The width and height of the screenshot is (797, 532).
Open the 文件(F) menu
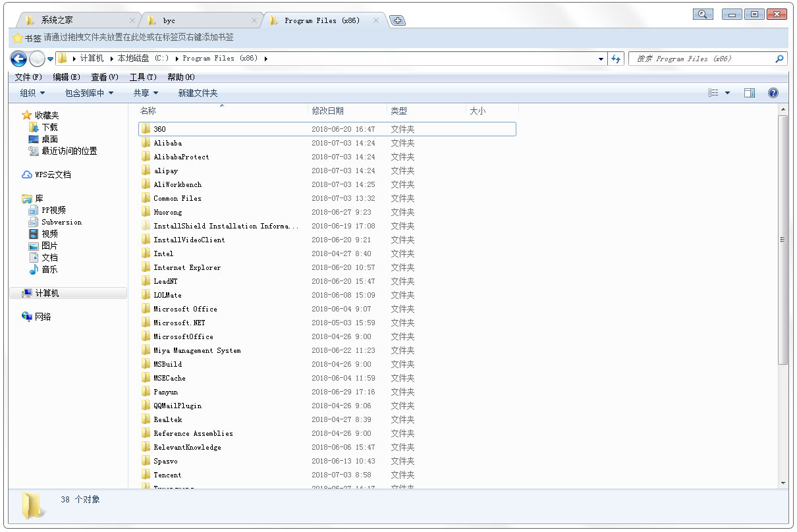point(28,77)
